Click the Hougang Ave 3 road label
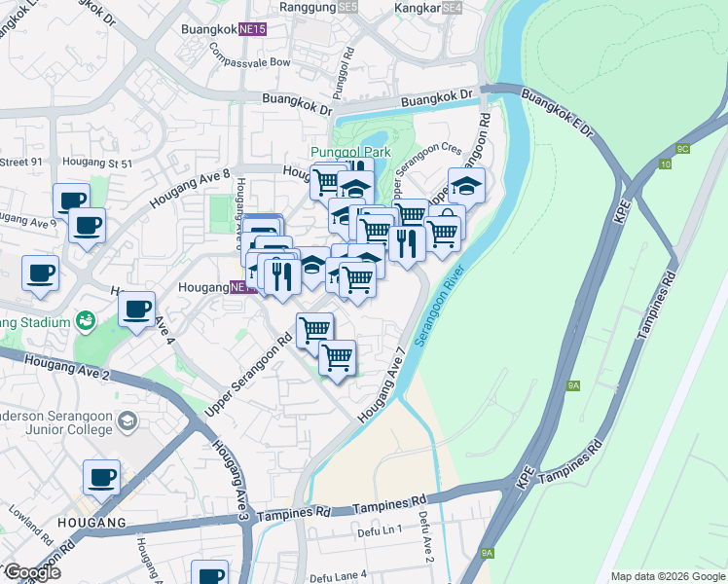This screenshot has height=584, width=728. pyautogui.click(x=231, y=481)
